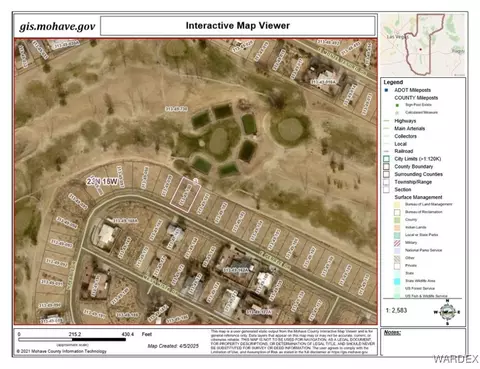Click the Main Arterials legend label
Viewport: 480px width, 369px height.
click(x=410, y=128)
